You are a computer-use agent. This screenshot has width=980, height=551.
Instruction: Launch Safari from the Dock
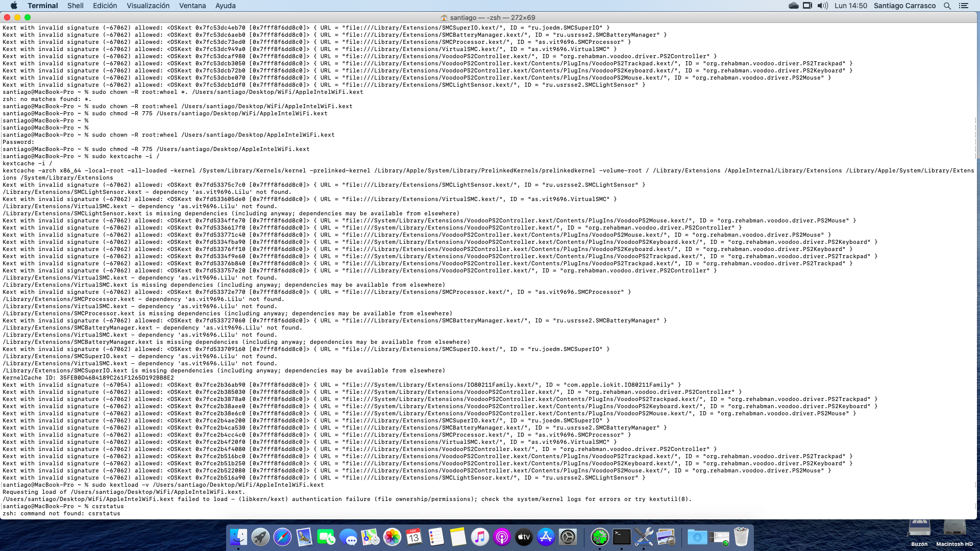pyautogui.click(x=282, y=537)
